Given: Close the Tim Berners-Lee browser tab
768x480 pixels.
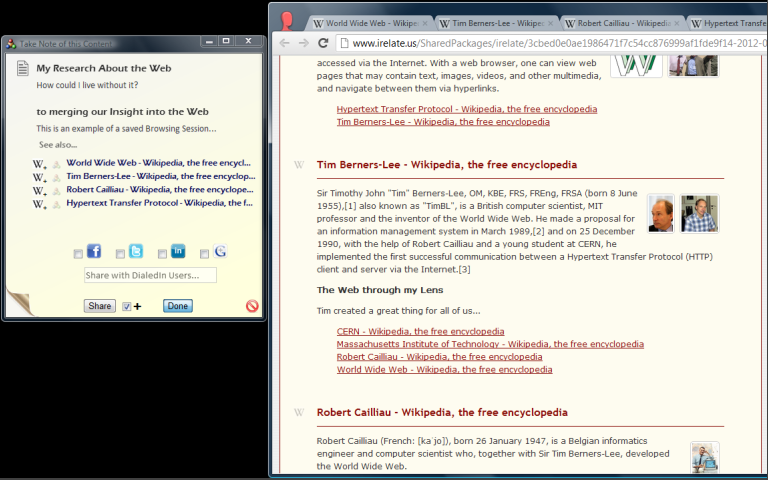Looking at the screenshot, I should click(x=551, y=23).
